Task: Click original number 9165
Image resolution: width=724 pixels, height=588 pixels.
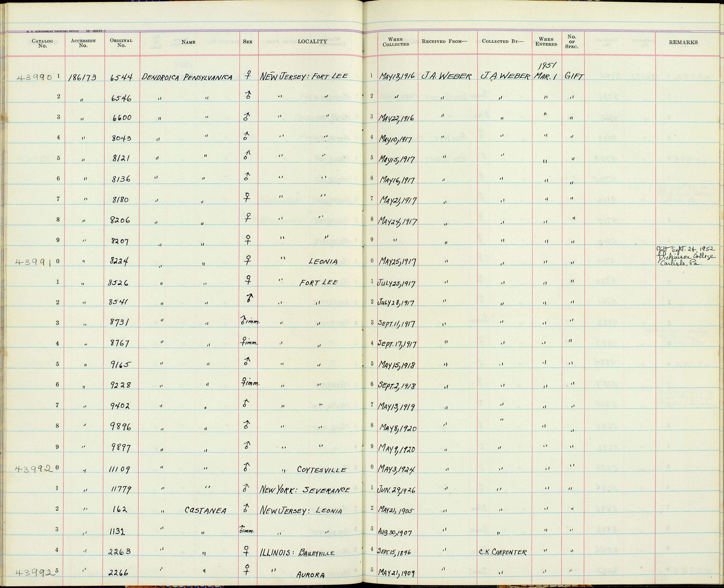Action: (x=121, y=364)
